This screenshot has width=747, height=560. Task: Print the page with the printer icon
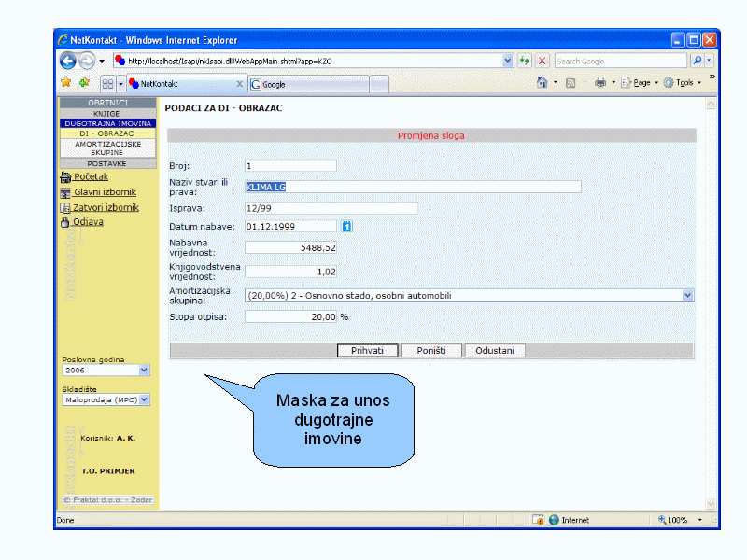(x=600, y=82)
